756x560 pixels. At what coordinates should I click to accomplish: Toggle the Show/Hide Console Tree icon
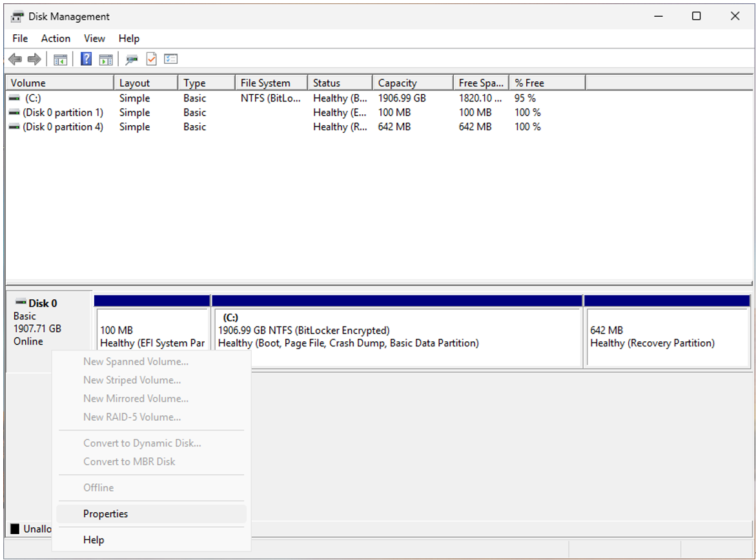(60, 59)
